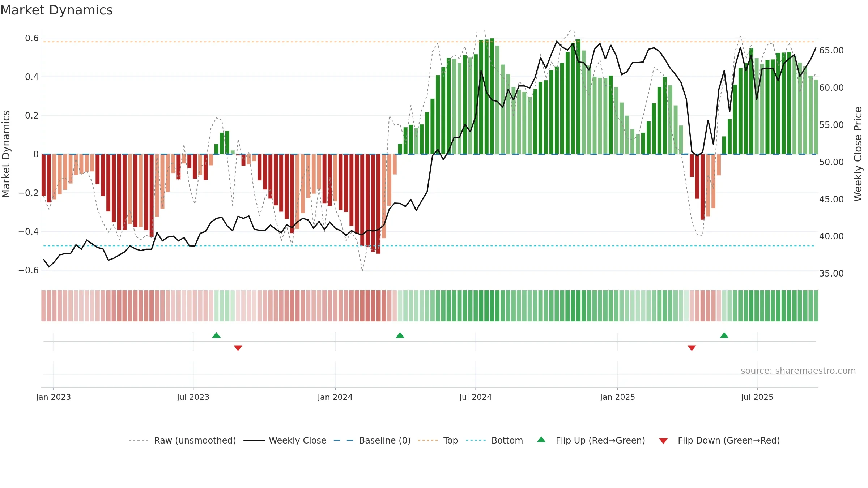Click the Jan 2024 x-axis label
The image size is (868, 488).
[335, 397]
